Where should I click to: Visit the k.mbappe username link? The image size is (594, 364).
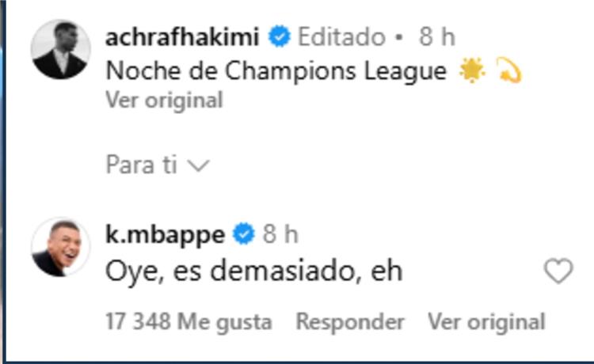coord(165,234)
